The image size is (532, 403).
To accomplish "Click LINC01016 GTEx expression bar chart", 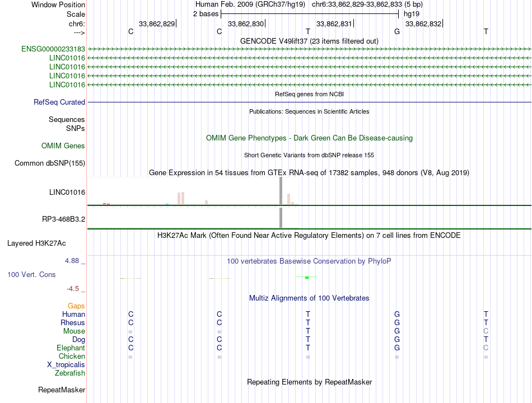I will click(x=193, y=191).
